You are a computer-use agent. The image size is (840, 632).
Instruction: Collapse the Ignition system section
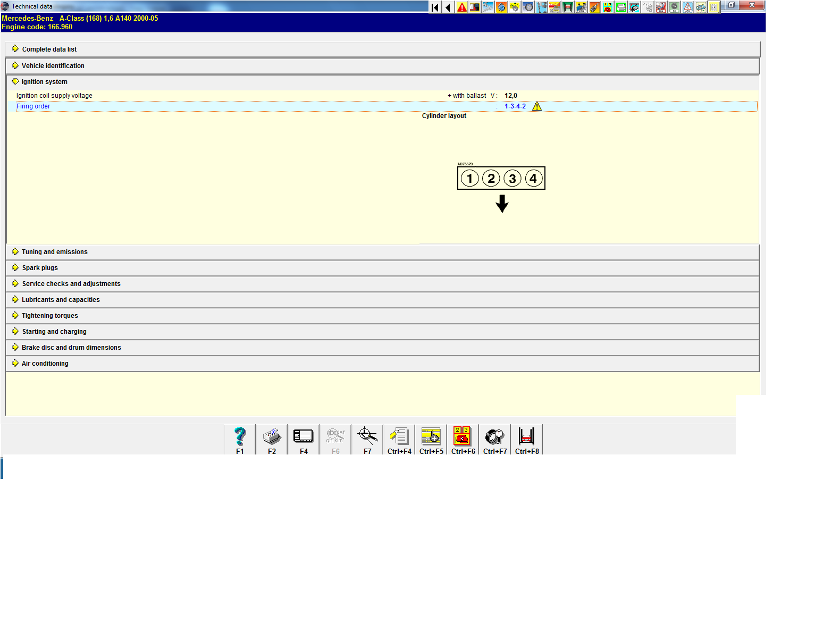pyautogui.click(x=383, y=82)
